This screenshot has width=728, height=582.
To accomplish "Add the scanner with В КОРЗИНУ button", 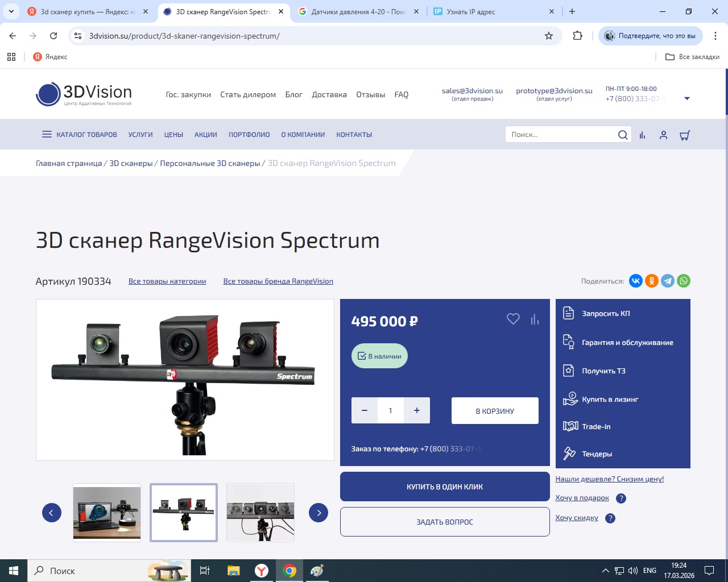I will (495, 411).
